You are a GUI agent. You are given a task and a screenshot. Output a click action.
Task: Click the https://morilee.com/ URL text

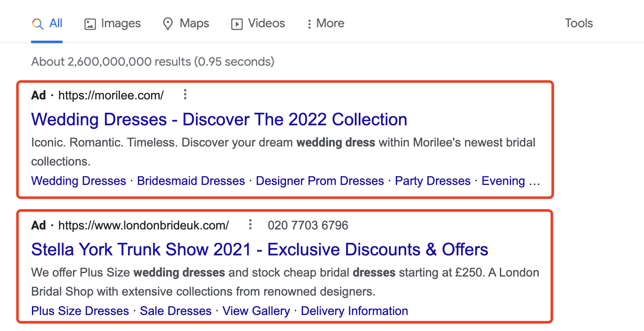[x=111, y=95]
